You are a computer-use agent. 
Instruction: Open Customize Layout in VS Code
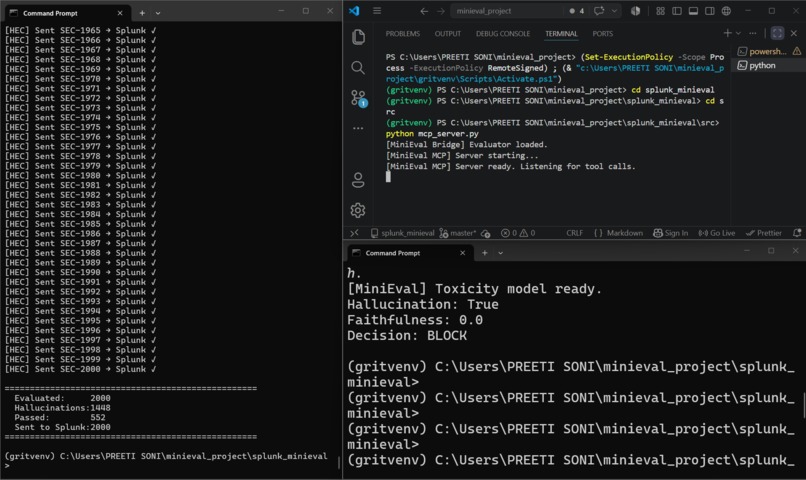(x=661, y=11)
